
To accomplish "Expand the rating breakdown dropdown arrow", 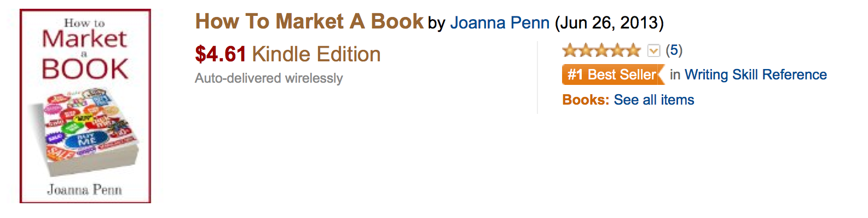I will (653, 51).
